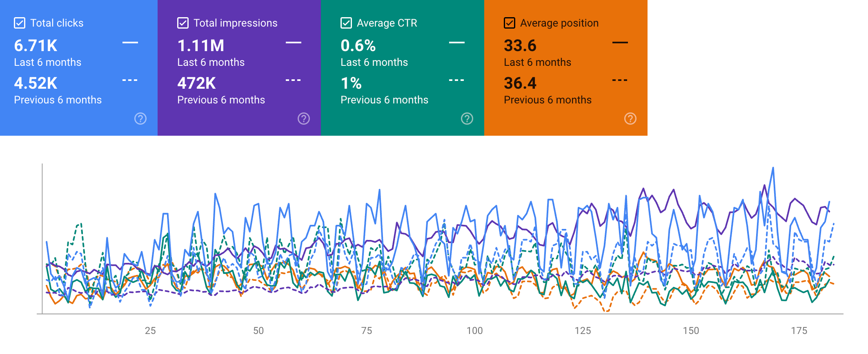Click dashed line legend beside 1%
Screen dimensions: 868x354
click(x=457, y=80)
